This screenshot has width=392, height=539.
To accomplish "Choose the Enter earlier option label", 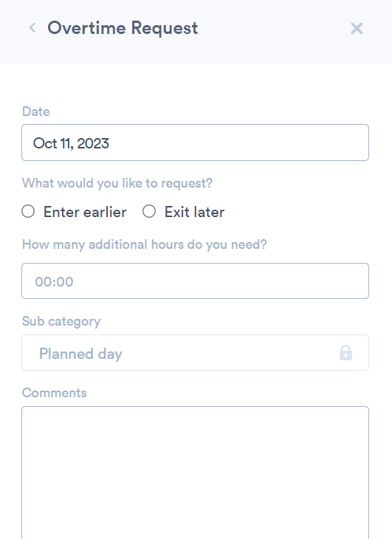I will coord(85,212).
